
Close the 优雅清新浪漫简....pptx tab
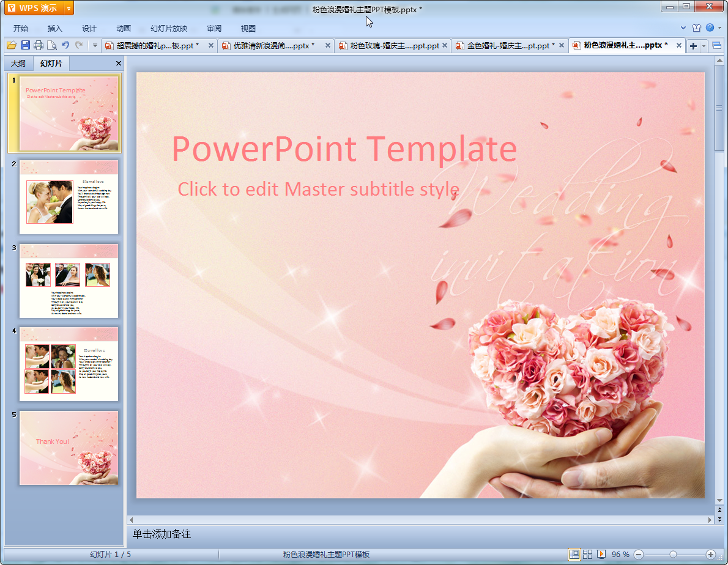[328, 45]
